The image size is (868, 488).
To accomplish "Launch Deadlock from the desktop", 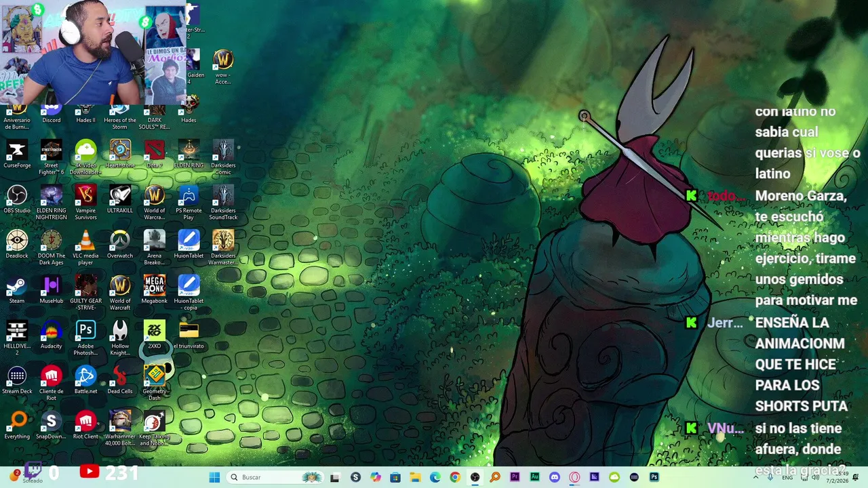I will click(17, 245).
